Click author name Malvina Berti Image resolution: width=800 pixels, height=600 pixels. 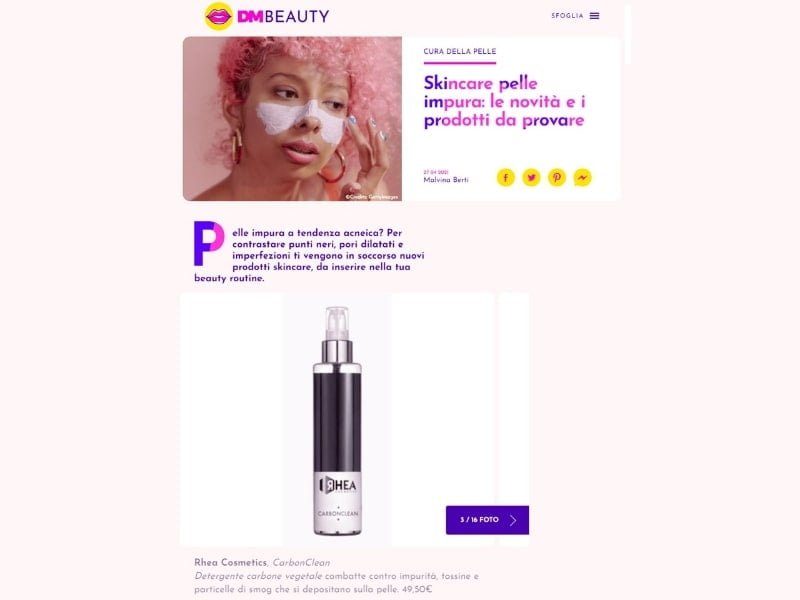[446, 180]
